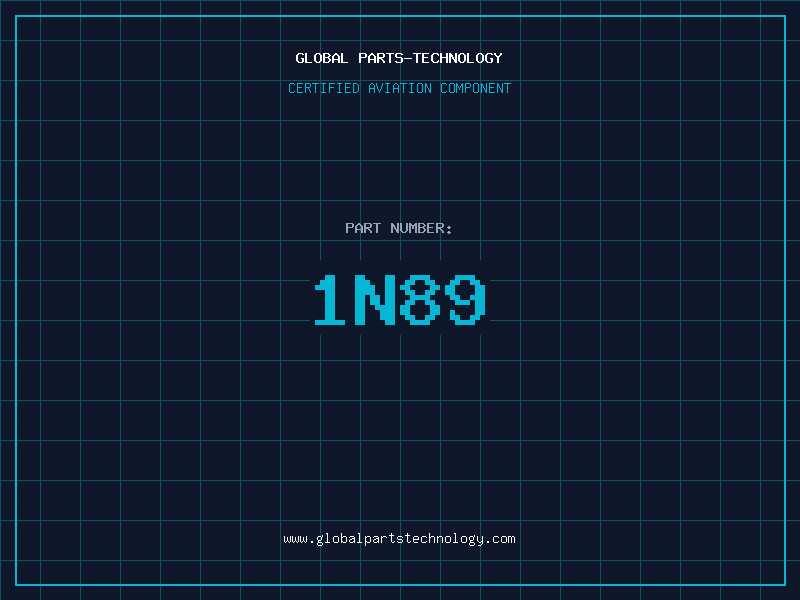Screen dimensions: 800x600
Task: Select the CERTIFIED AVIATION COMPONENT subtitle
Action: [x=399, y=88]
